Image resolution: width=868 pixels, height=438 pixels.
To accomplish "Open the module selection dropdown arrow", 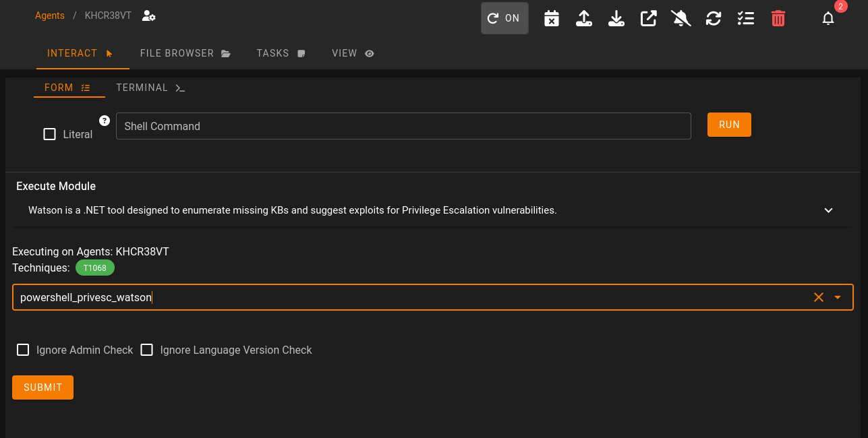I will [838, 297].
